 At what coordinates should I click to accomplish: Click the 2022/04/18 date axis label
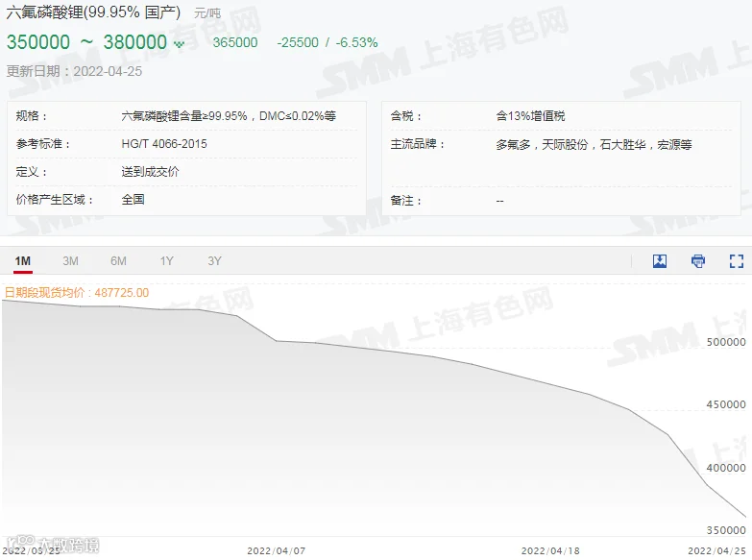pyautogui.click(x=550, y=551)
